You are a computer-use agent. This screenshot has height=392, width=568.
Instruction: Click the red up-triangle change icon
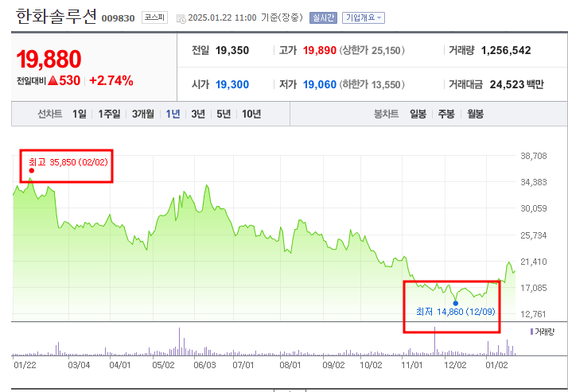53,80
